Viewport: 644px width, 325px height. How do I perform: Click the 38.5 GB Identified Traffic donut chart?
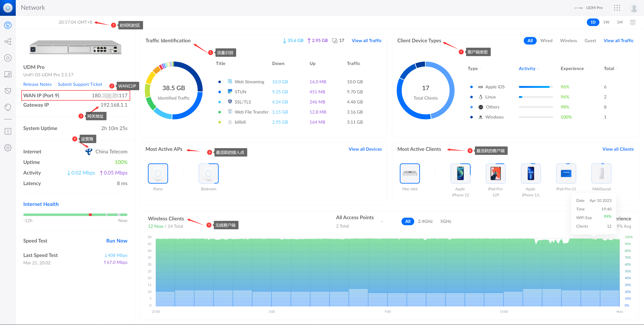174,90
